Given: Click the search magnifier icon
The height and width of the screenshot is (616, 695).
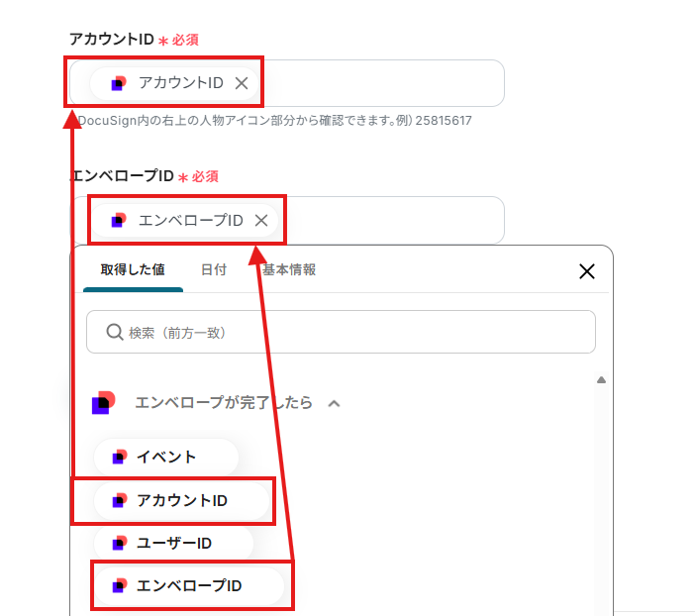Looking at the screenshot, I should click(114, 332).
